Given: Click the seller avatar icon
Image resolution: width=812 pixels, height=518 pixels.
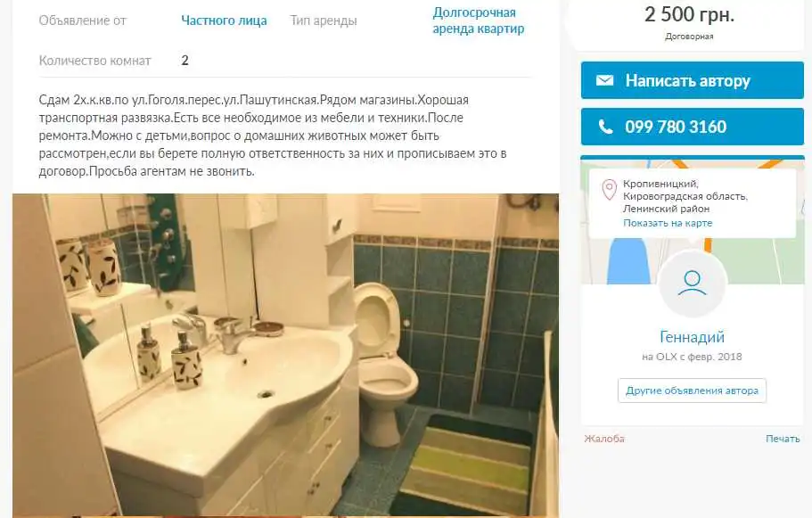Looking at the screenshot, I should pyautogui.click(x=693, y=284).
